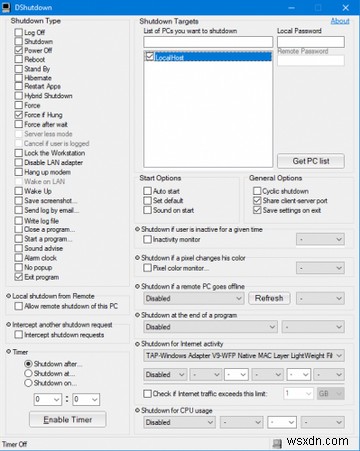Click the DShutdown app icon in title bar
360x451 pixels.
pos(6,7)
